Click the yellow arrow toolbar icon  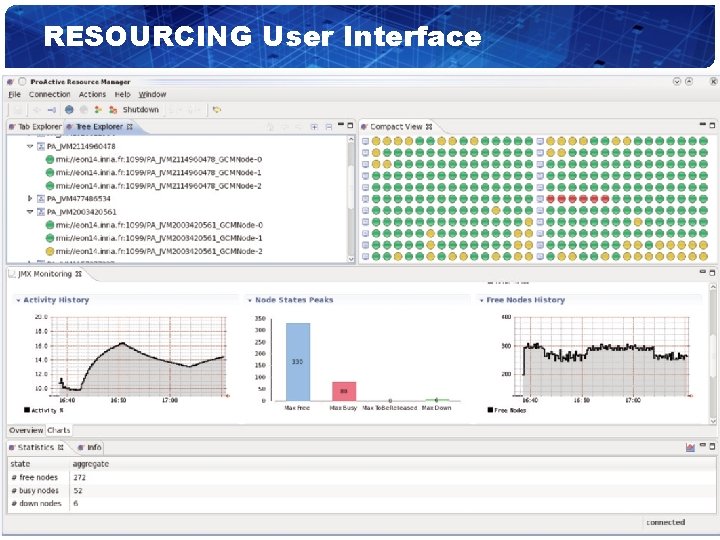click(217, 110)
